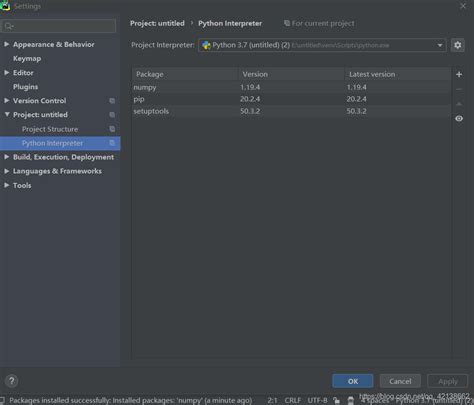
Task: Open the Project Interpreter dropdown
Action: point(322,45)
